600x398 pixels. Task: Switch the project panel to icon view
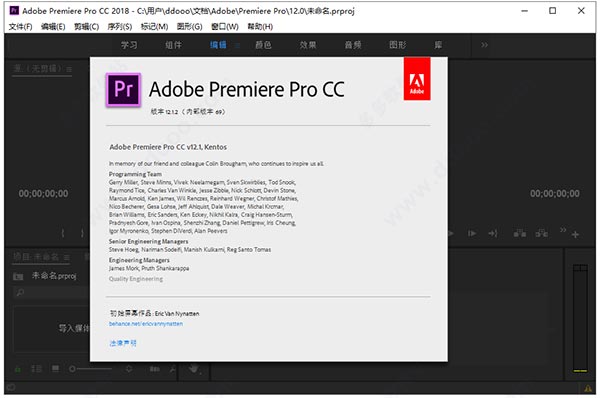click(x=55, y=369)
